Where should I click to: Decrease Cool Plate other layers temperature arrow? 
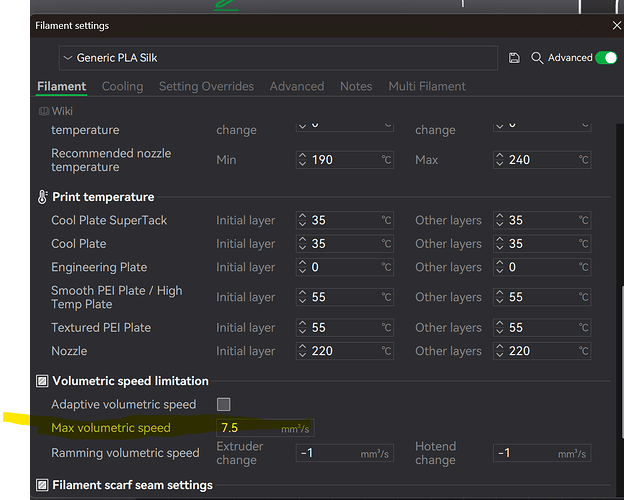[x=499, y=247]
